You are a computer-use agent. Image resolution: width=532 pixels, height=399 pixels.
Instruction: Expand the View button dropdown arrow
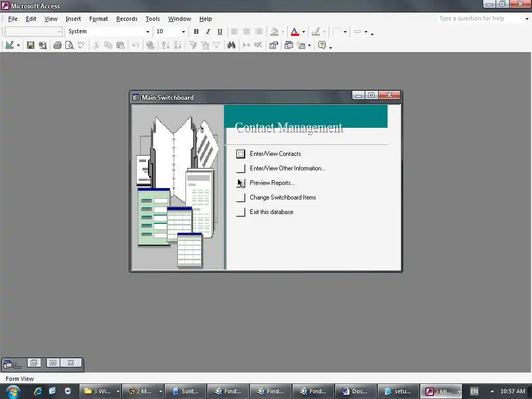click(18, 45)
